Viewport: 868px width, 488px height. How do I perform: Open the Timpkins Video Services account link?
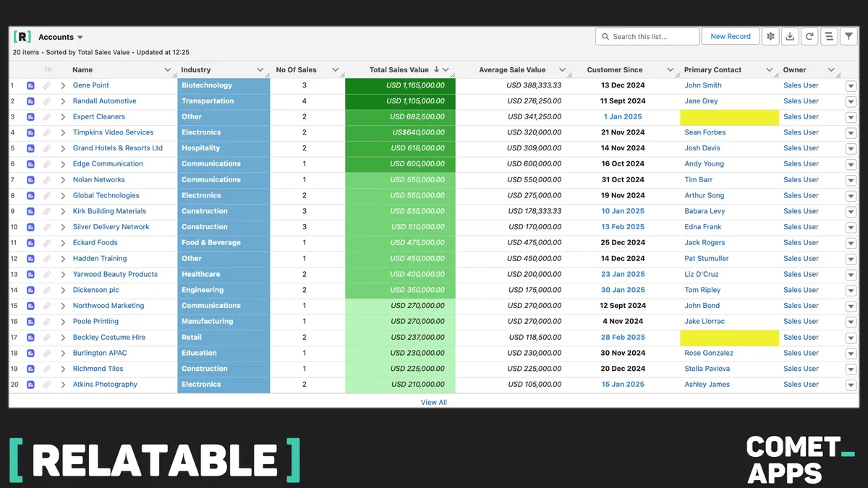pyautogui.click(x=114, y=133)
